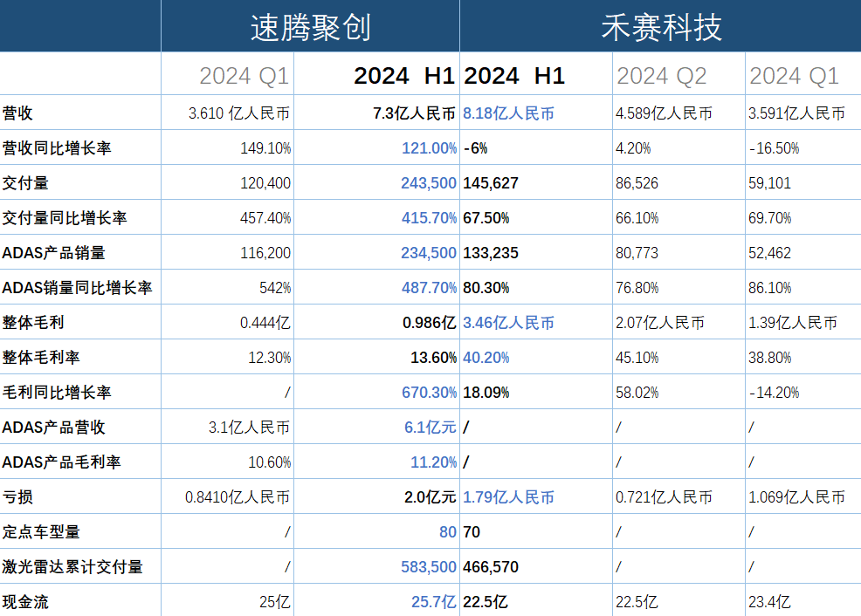Screen dimensions: 861x616
Task: Select the ADAS产品营收 row label
Action: pyautogui.click(x=80, y=427)
